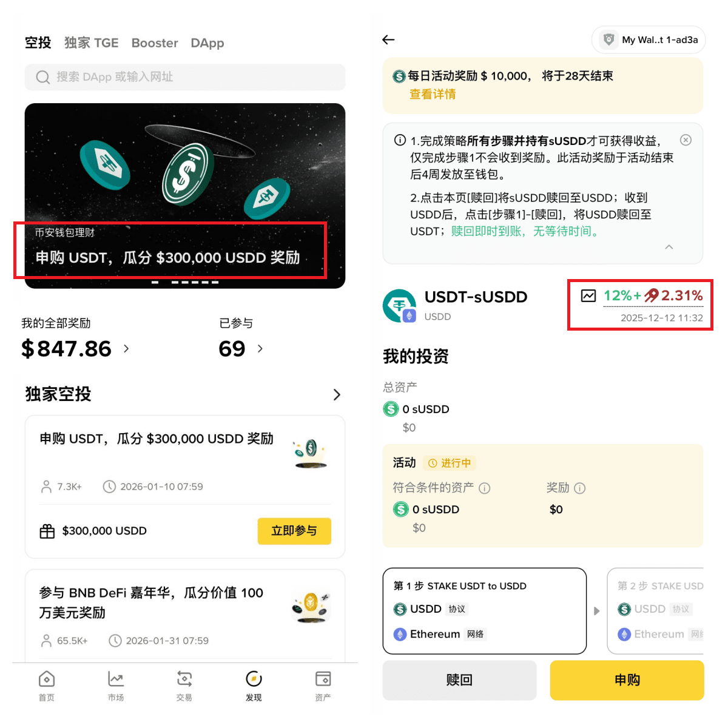Screen dimensions: 728x728
Task: Open the 首页 home icon
Action: 47,679
